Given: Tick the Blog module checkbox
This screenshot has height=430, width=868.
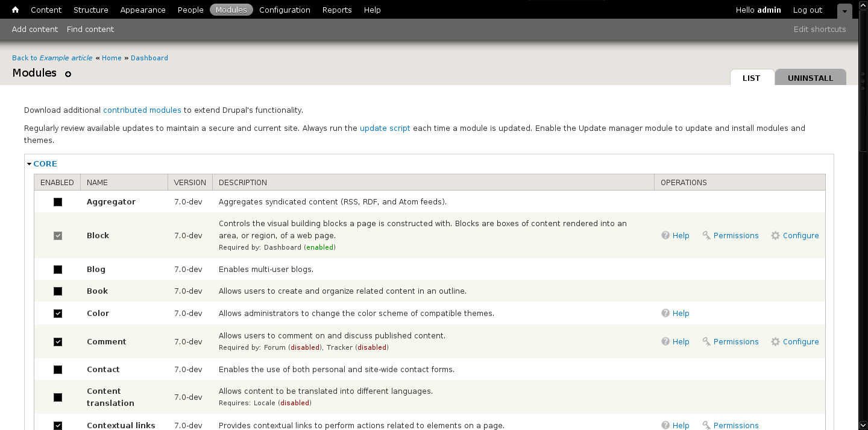Looking at the screenshot, I should click(58, 270).
